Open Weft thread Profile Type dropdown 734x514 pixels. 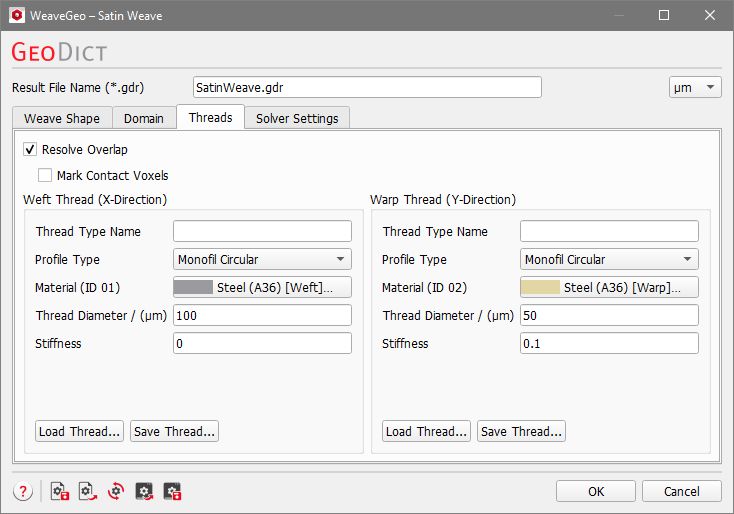(262, 259)
